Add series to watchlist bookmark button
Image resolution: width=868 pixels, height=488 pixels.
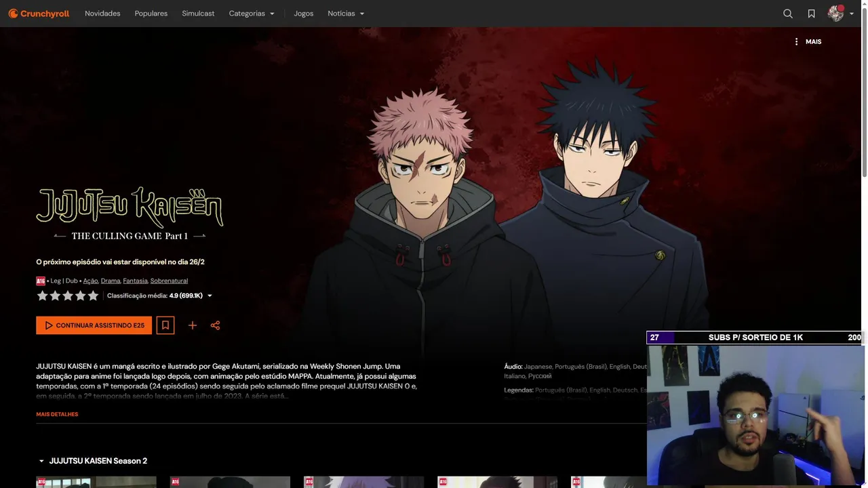click(x=165, y=325)
